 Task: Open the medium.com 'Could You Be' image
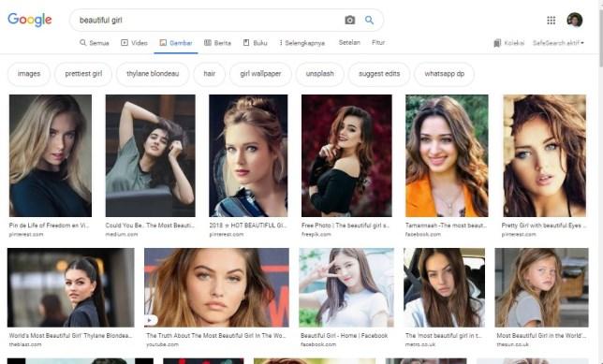(151, 155)
